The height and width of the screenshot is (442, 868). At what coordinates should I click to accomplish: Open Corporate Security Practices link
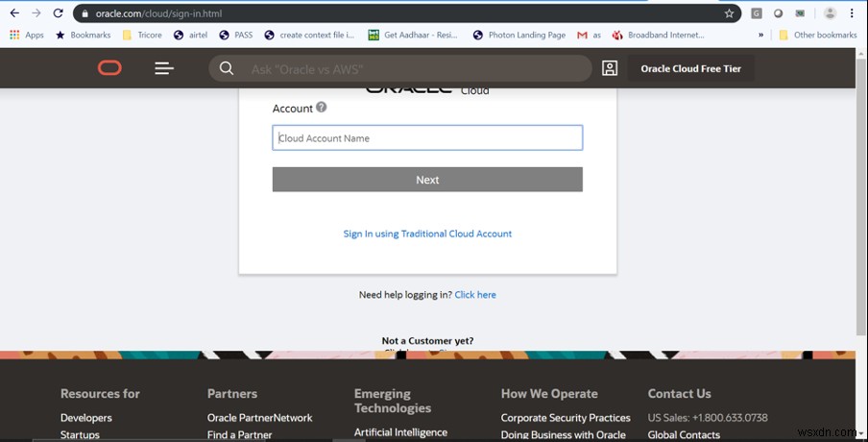[x=566, y=418]
